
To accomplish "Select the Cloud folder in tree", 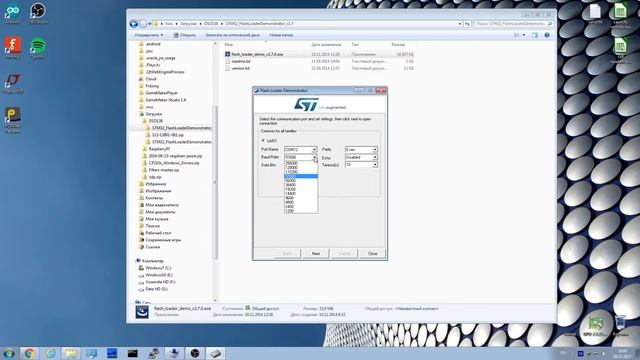I will click(x=151, y=79).
